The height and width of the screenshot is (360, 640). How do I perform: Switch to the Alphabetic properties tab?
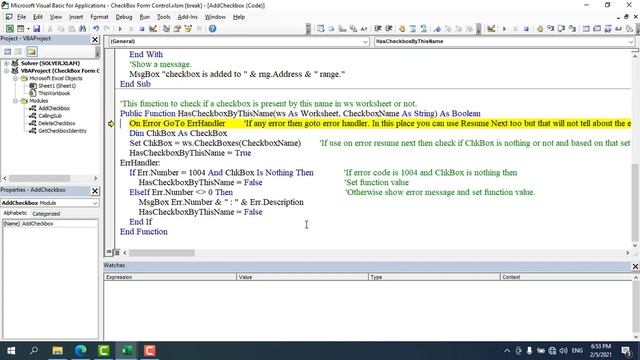[x=15, y=213]
